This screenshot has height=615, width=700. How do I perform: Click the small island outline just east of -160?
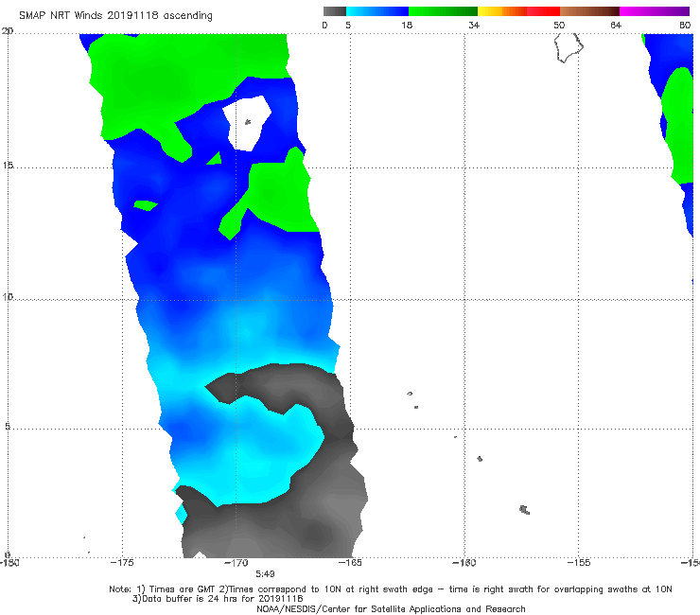pyautogui.click(x=480, y=459)
